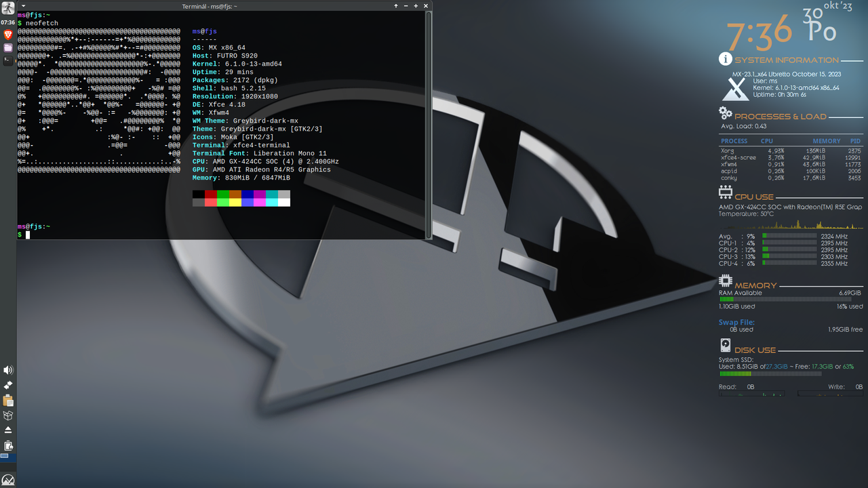This screenshot has height=488, width=868.
Task: Click the 'Memory: 830MiB / 6847MiB' line
Action: (241, 178)
